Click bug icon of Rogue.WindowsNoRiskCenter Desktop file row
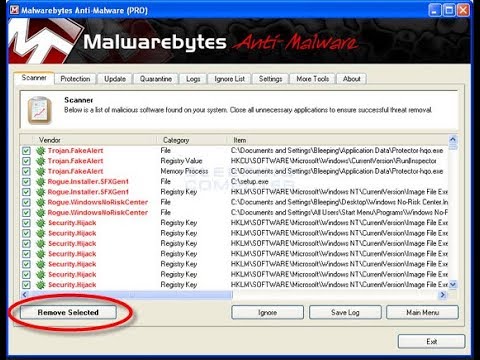Screen dimensions: 480x360 point(41,202)
